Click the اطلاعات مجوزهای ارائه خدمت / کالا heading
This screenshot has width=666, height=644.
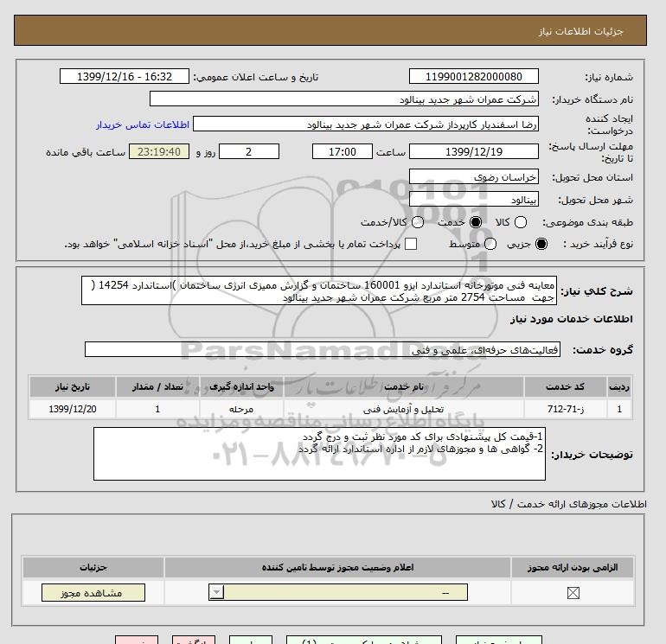pyautogui.click(x=569, y=504)
